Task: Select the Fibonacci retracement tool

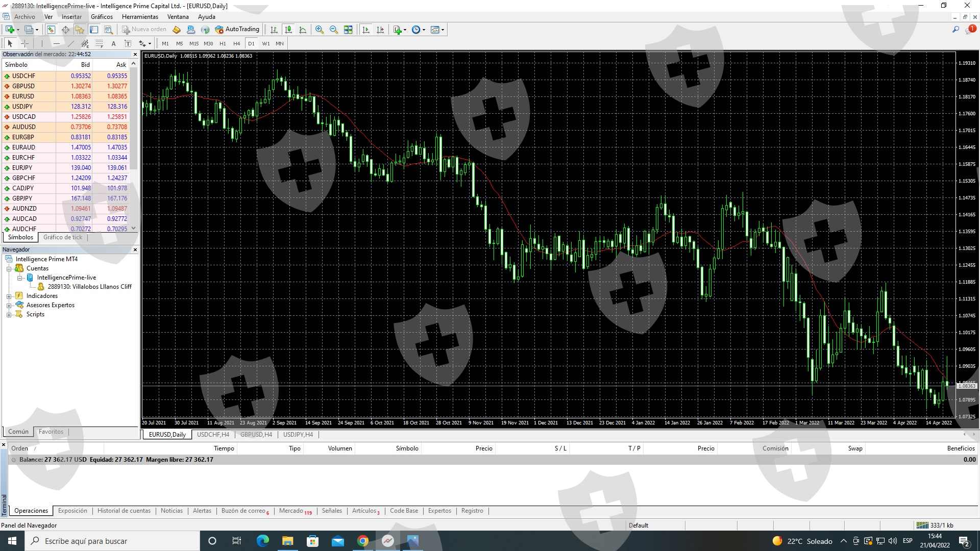Action: click(99, 43)
